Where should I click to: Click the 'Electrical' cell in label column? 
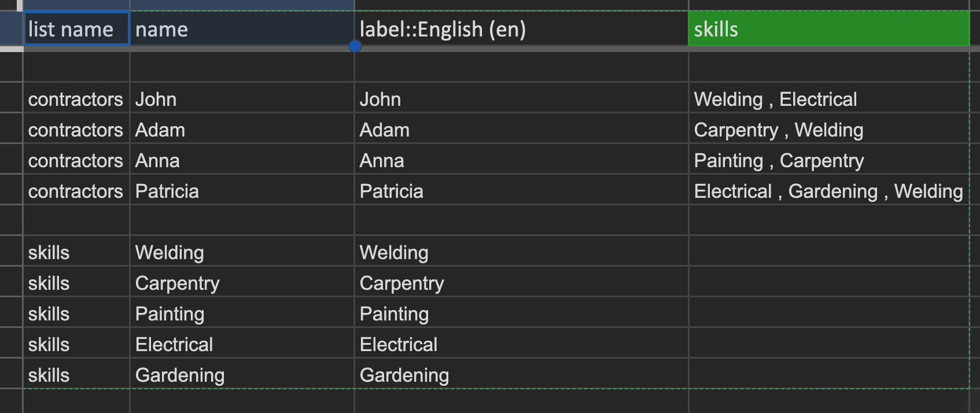coord(521,343)
